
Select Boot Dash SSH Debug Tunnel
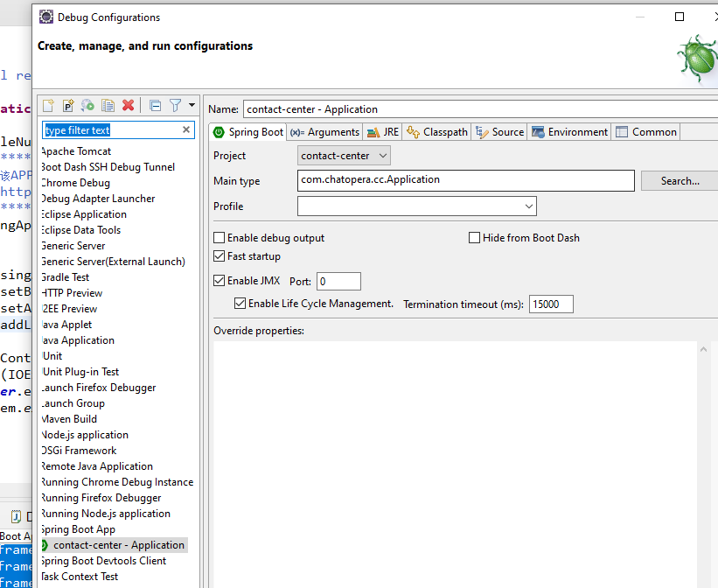pyautogui.click(x=108, y=167)
